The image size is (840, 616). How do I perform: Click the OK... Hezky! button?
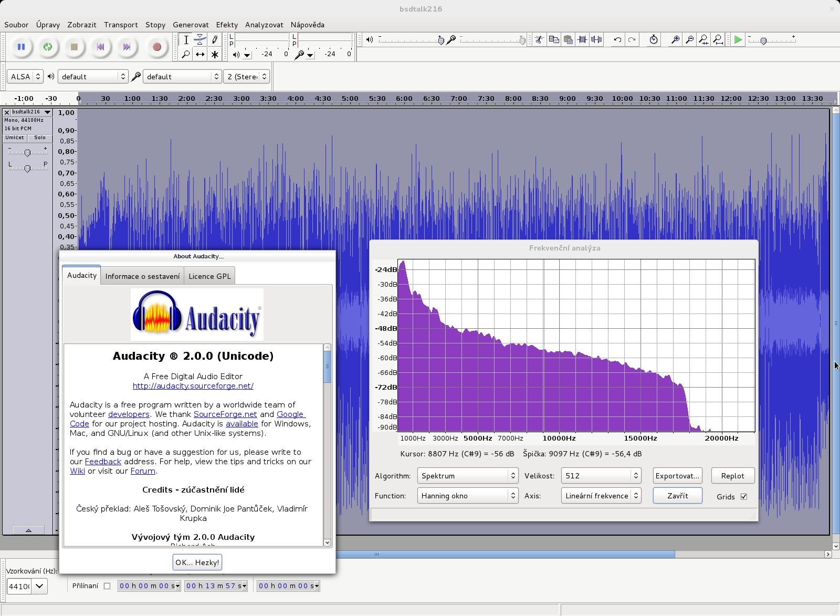click(197, 562)
